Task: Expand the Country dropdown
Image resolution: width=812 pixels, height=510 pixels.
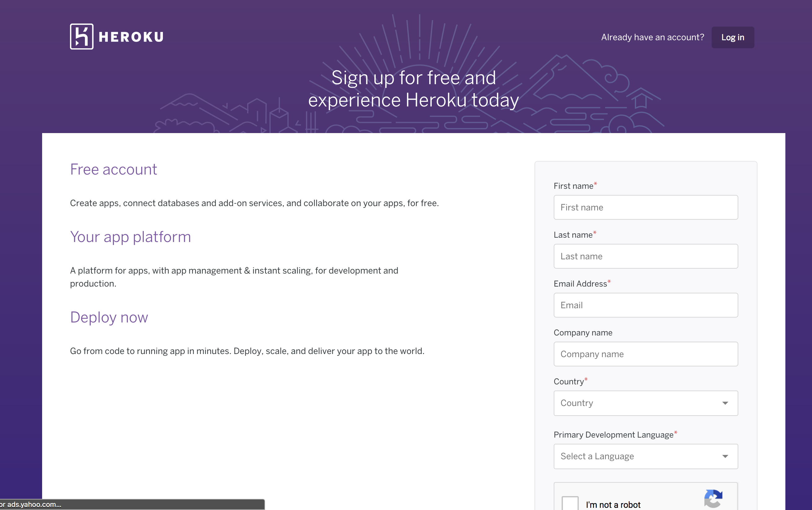Action: pos(645,403)
